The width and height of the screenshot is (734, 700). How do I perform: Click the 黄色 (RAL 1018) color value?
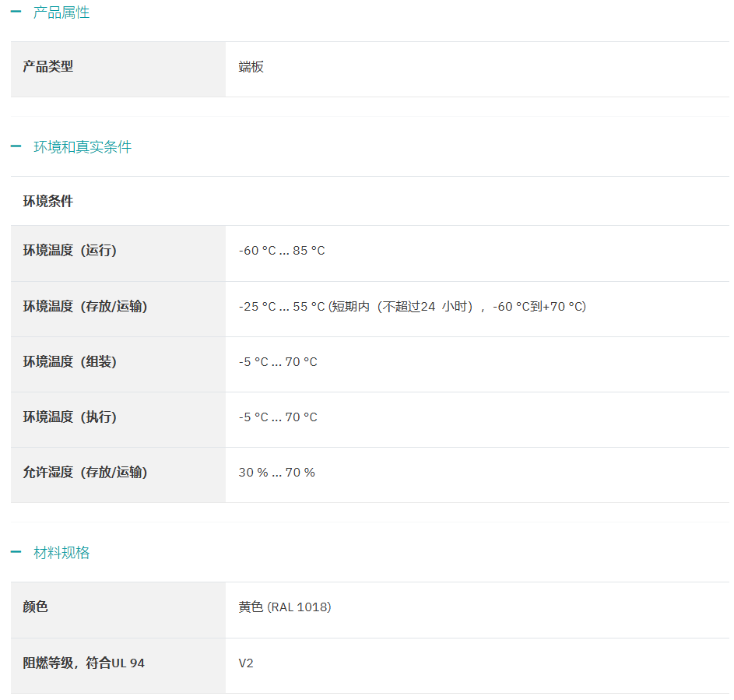coord(285,607)
